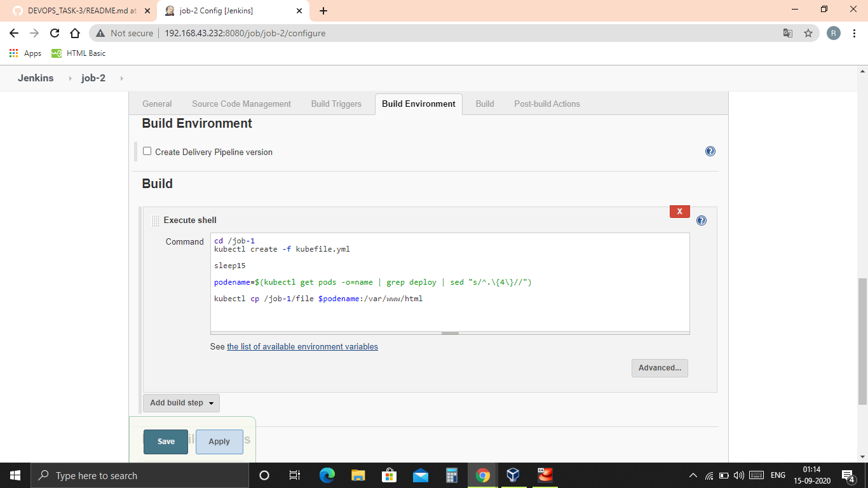Open the notification center icon

pyautogui.click(x=848, y=475)
